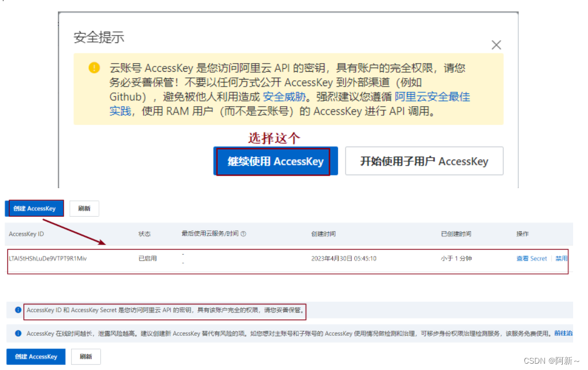Click the upper 刷新 button

(x=84, y=209)
